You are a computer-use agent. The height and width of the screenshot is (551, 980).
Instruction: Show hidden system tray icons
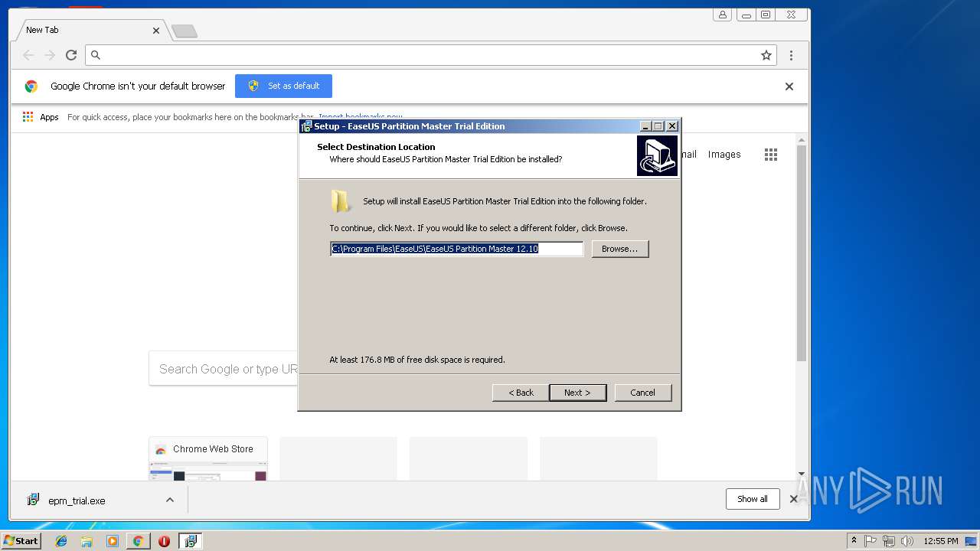(x=854, y=541)
